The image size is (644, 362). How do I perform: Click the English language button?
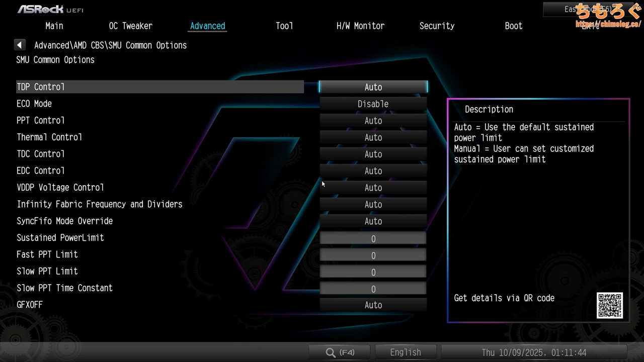(x=406, y=352)
